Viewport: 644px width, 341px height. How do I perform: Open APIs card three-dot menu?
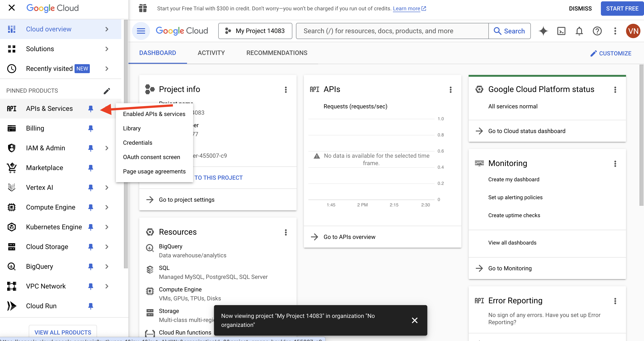coord(450,90)
